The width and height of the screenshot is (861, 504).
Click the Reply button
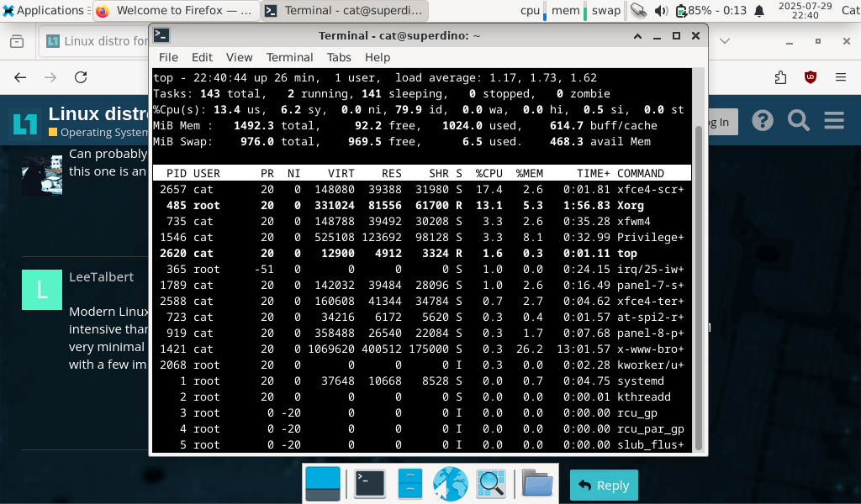pos(604,485)
